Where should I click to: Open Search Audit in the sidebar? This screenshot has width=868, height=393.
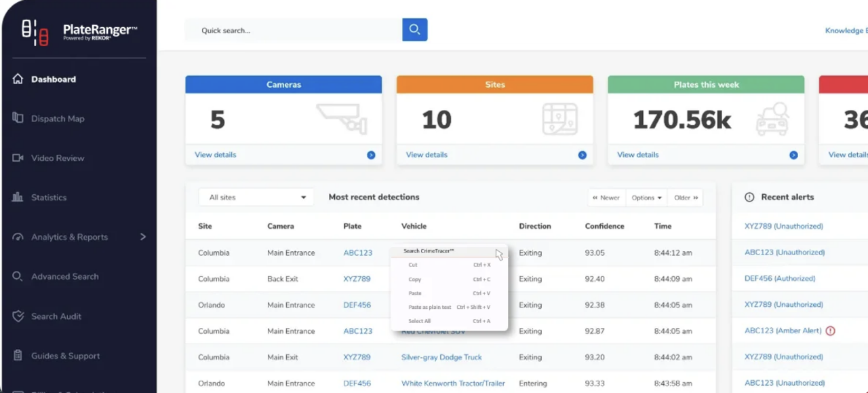pyautogui.click(x=56, y=316)
